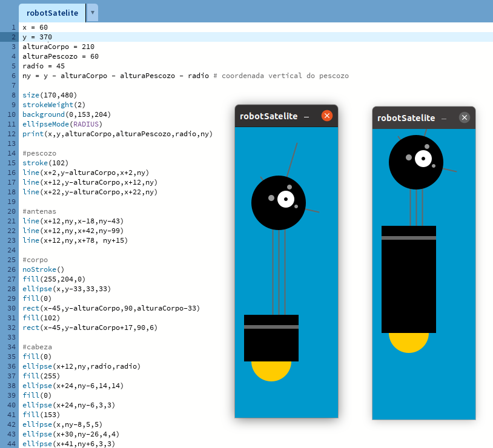Click line number 2 in the gutter
493x448 pixels.
pos(13,37)
